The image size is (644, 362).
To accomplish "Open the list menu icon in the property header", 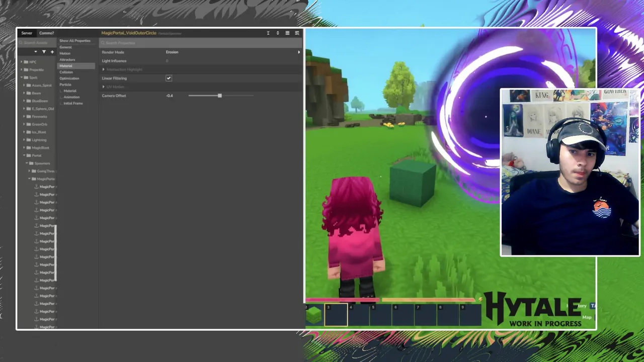I will coord(287,33).
